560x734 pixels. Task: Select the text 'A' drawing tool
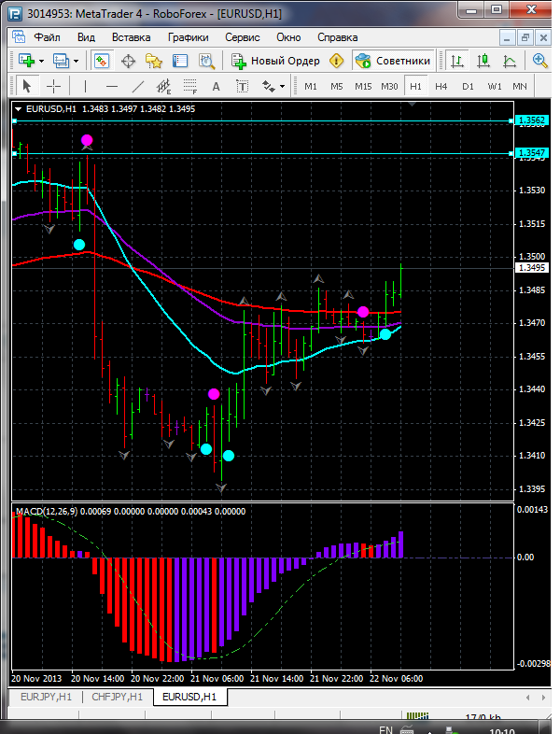216,87
